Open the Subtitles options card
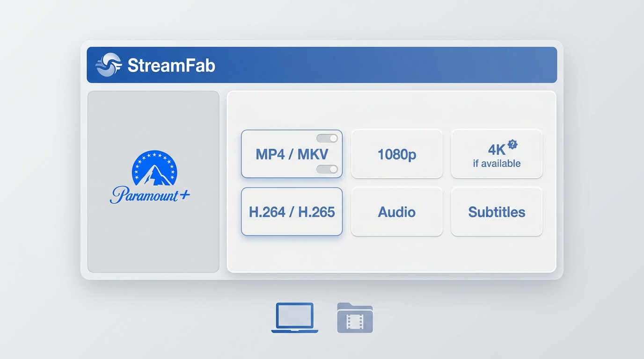The width and height of the screenshot is (644, 359). pyautogui.click(x=497, y=211)
